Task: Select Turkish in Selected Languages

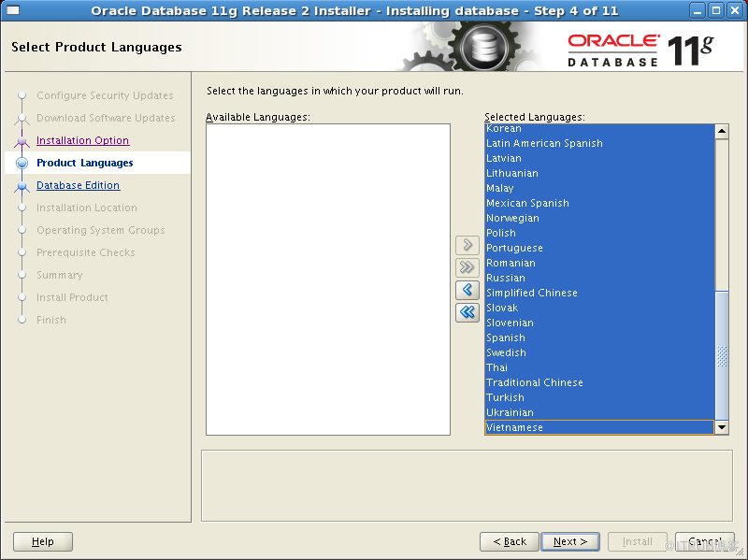Action: pyautogui.click(x=599, y=397)
